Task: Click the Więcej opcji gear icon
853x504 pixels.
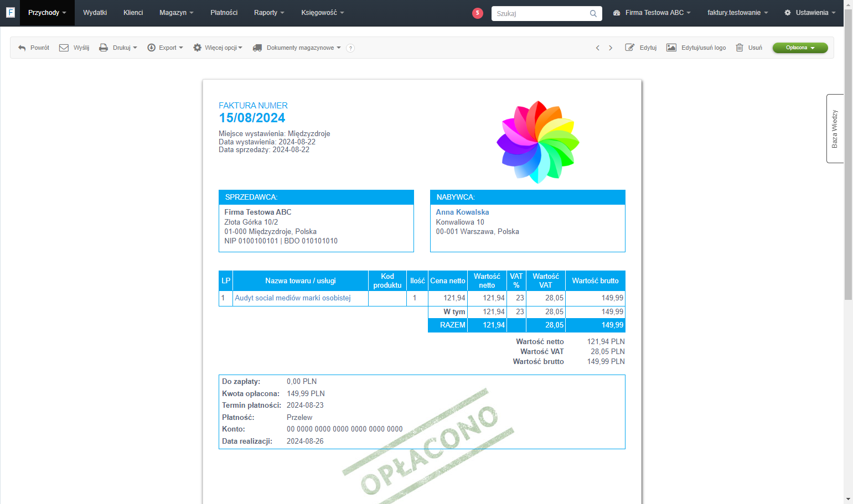Action: [x=197, y=48]
